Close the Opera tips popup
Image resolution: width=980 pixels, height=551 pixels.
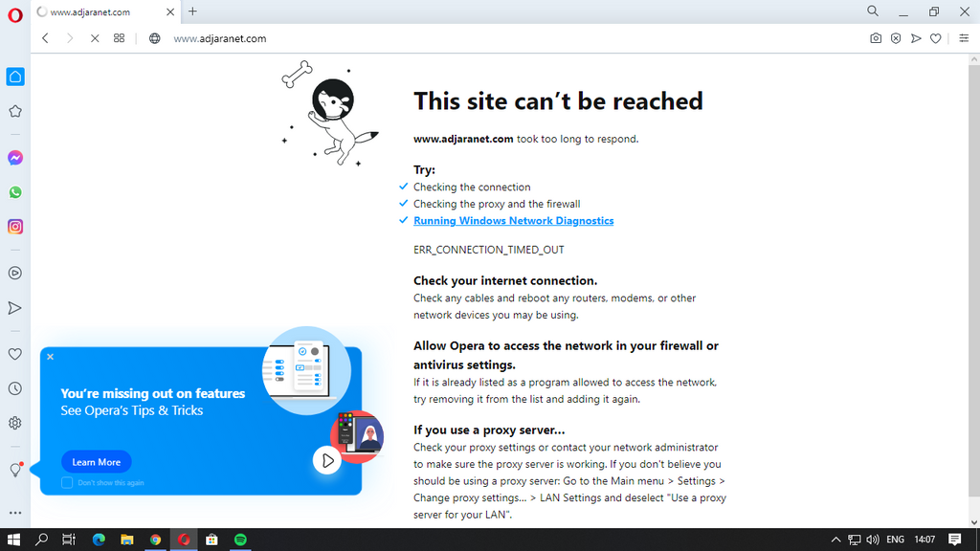[50, 357]
